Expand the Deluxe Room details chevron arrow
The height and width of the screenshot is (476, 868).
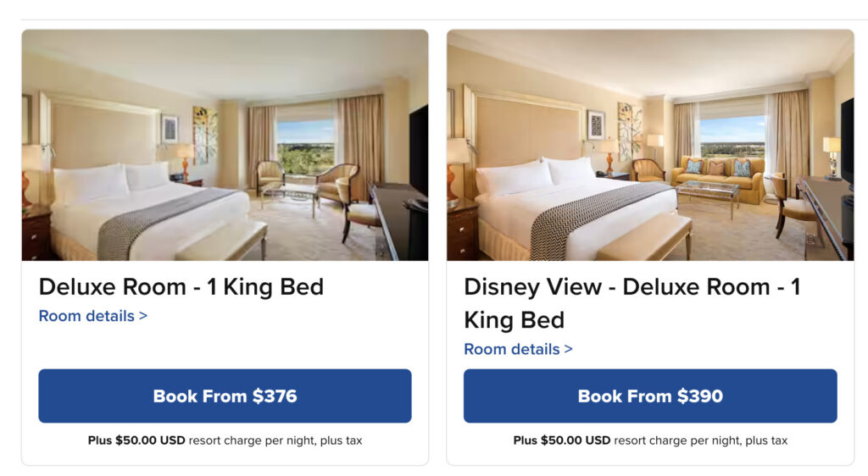tap(143, 316)
